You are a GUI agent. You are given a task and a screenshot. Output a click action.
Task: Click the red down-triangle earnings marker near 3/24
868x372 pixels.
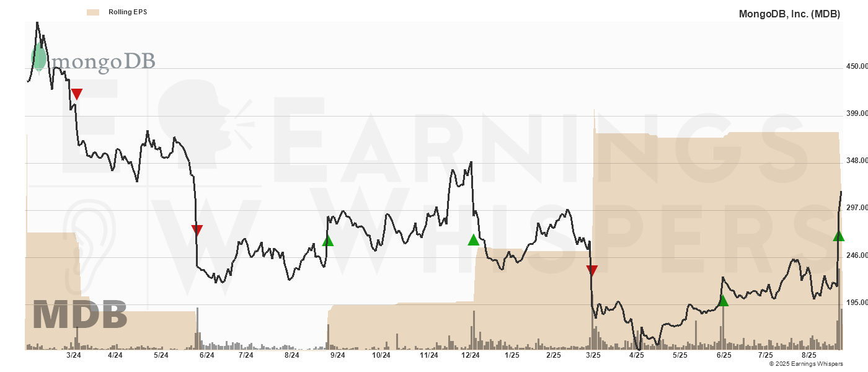click(x=76, y=94)
